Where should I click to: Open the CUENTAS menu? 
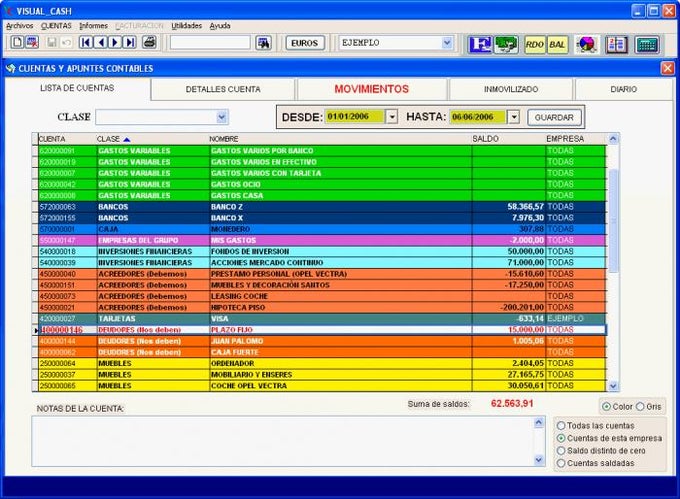click(56, 26)
